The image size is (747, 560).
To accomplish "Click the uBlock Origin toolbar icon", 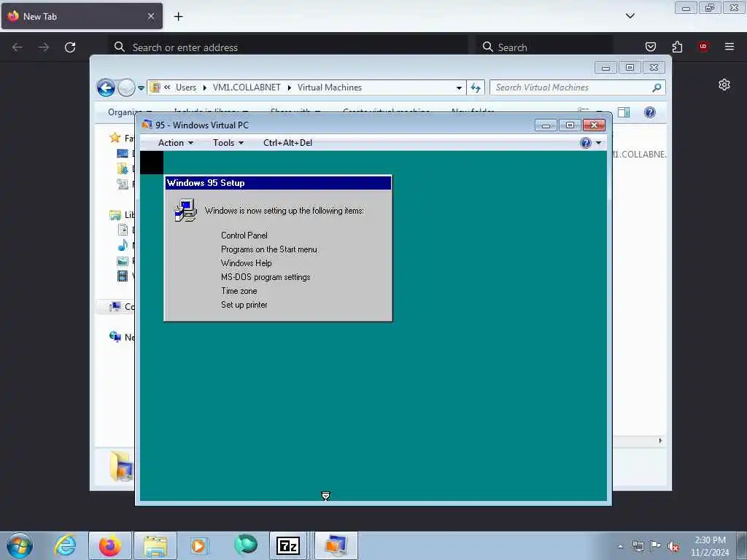I will click(703, 47).
